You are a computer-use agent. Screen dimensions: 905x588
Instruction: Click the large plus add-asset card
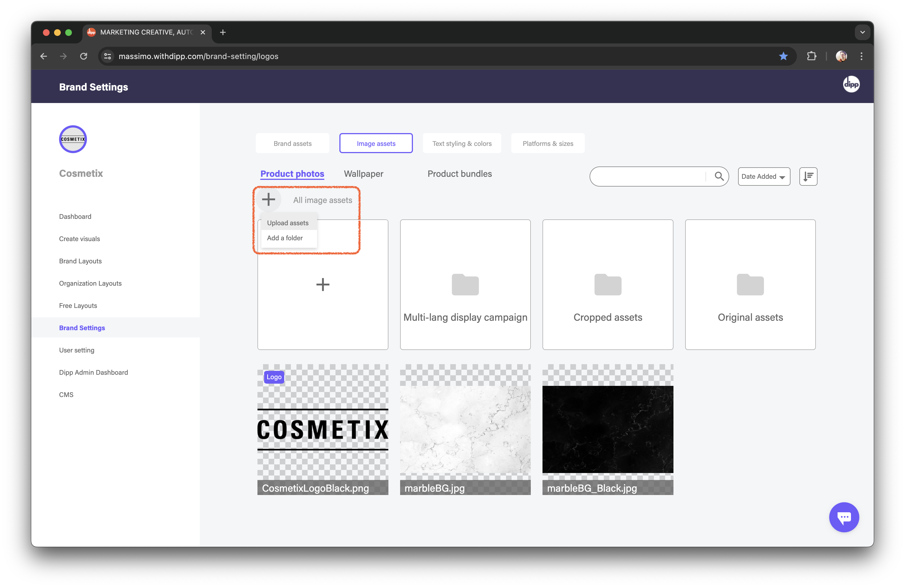pyautogui.click(x=322, y=285)
